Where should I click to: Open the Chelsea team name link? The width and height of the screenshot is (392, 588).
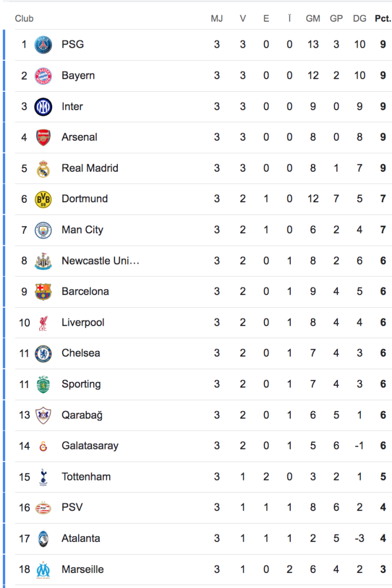pyautogui.click(x=80, y=353)
